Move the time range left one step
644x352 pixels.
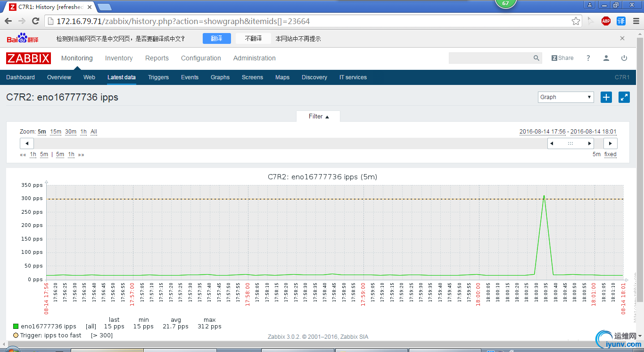pyautogui.click(x=27, y=143)
